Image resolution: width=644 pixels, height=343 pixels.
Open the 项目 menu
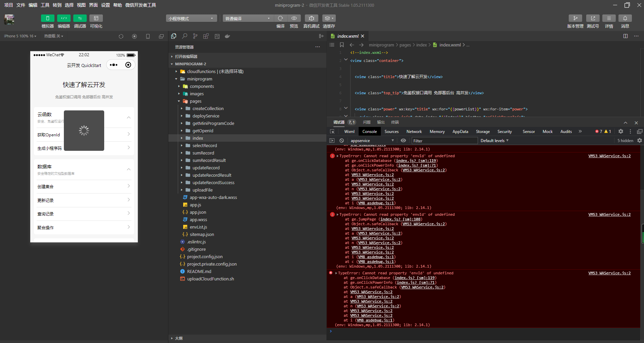coord(8,5)
